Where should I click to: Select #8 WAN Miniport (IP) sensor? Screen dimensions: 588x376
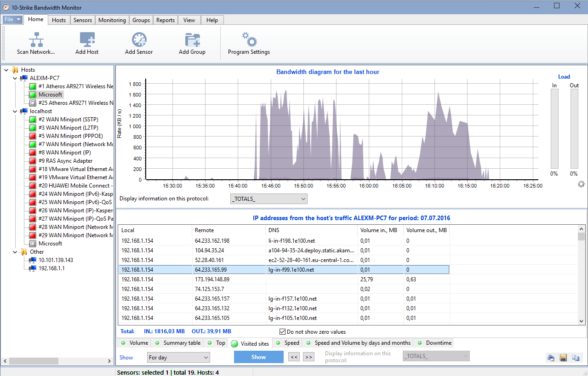click(x=65, y=153)
